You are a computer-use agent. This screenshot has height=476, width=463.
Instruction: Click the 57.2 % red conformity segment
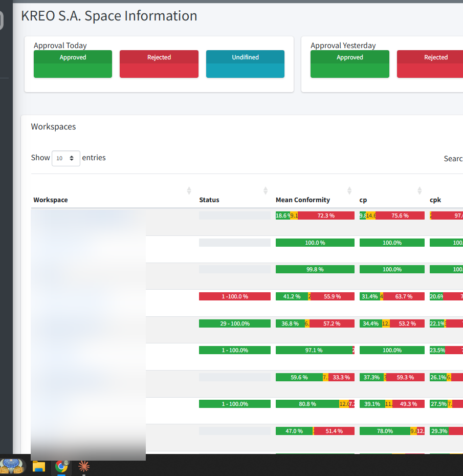332,323
